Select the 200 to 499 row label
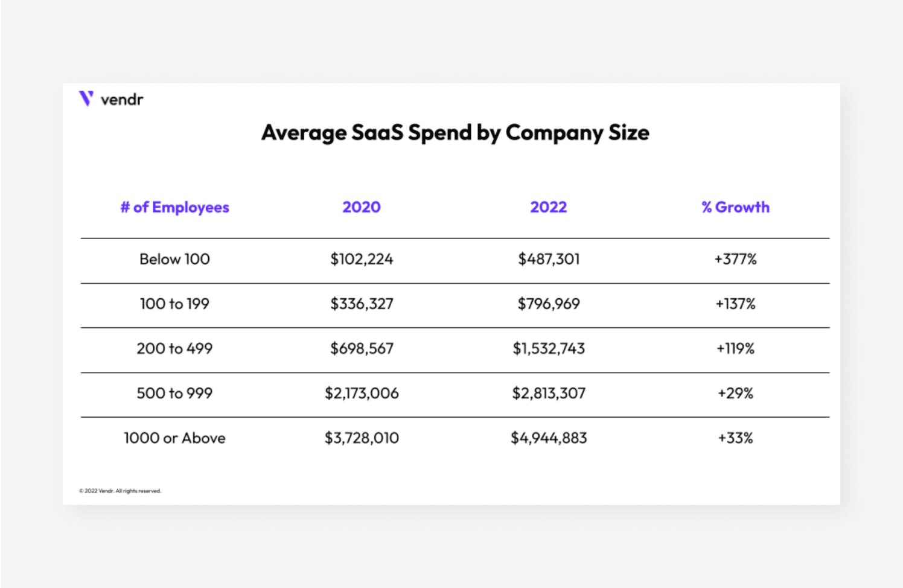 coord(174,348)
